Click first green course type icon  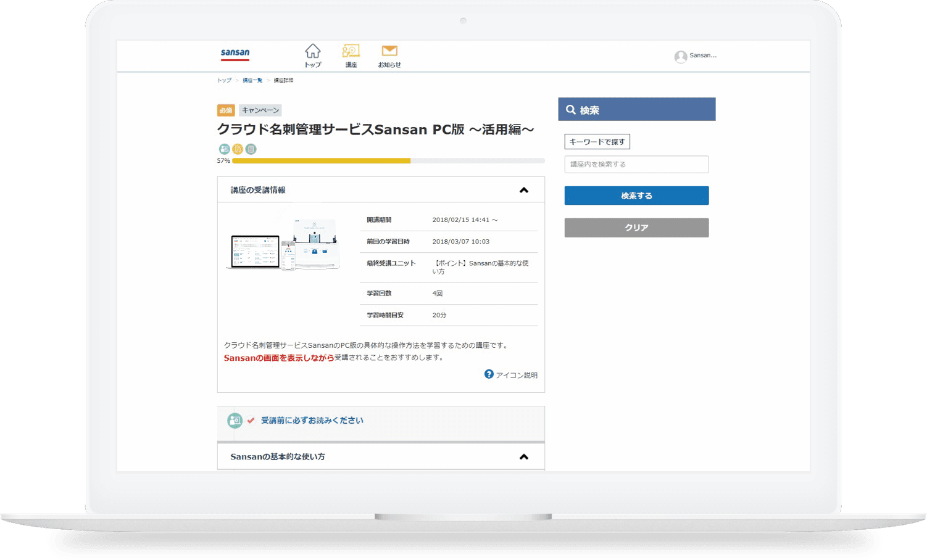[224, 149]
